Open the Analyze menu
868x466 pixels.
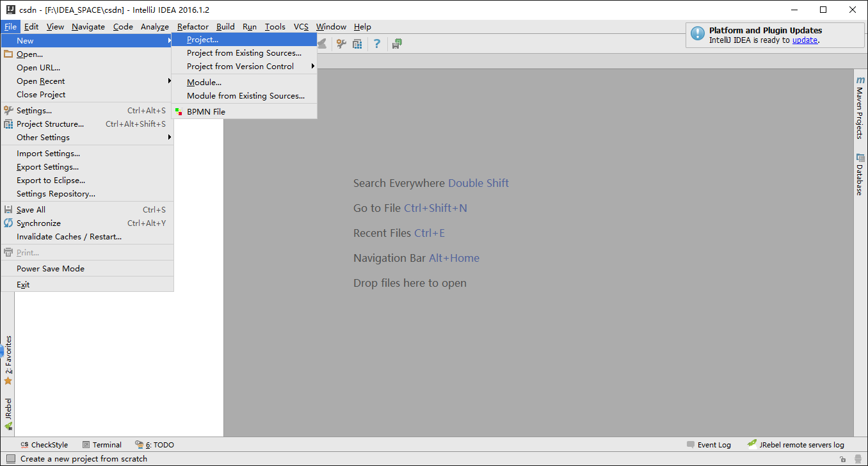pos(155,27)
